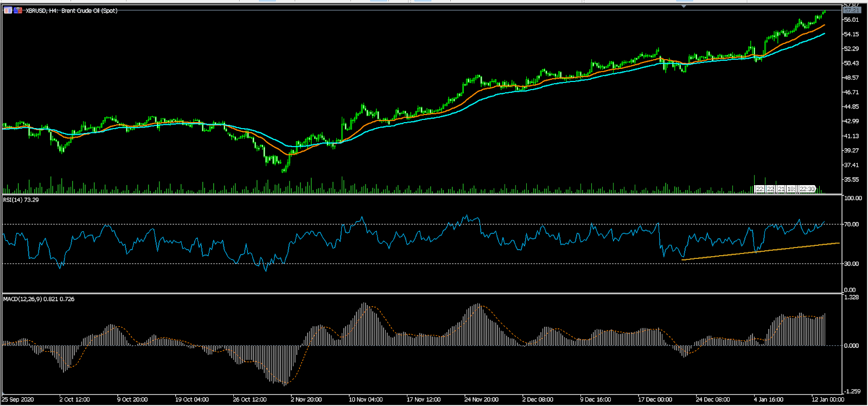Click the XBRUSD, H4 Brent Crude Oil title
The width and height of the screenshot is (868, 406).
(x=71, y=10)
